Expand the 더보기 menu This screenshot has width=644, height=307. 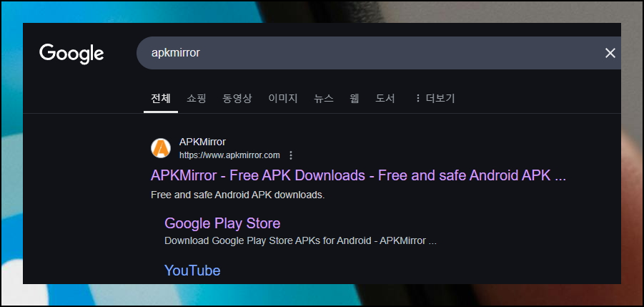click(435, 99)
